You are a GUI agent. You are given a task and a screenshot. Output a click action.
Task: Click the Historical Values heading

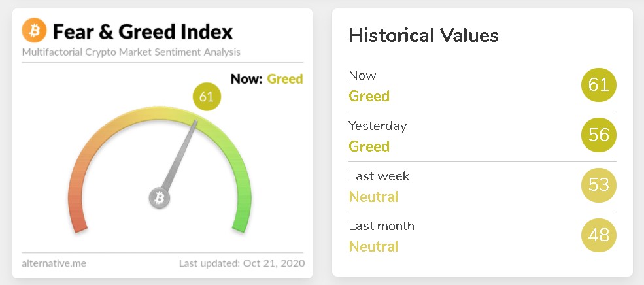[x=424, y=35]
